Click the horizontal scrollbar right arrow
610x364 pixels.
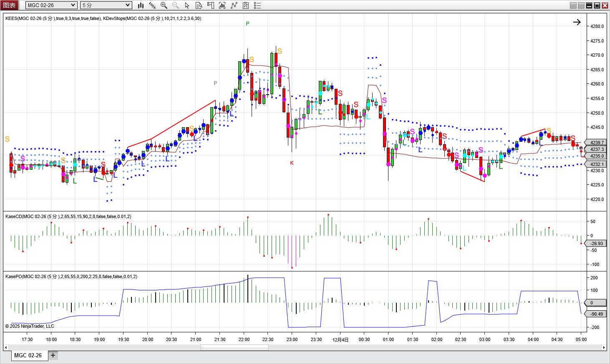tap(604, 347)
